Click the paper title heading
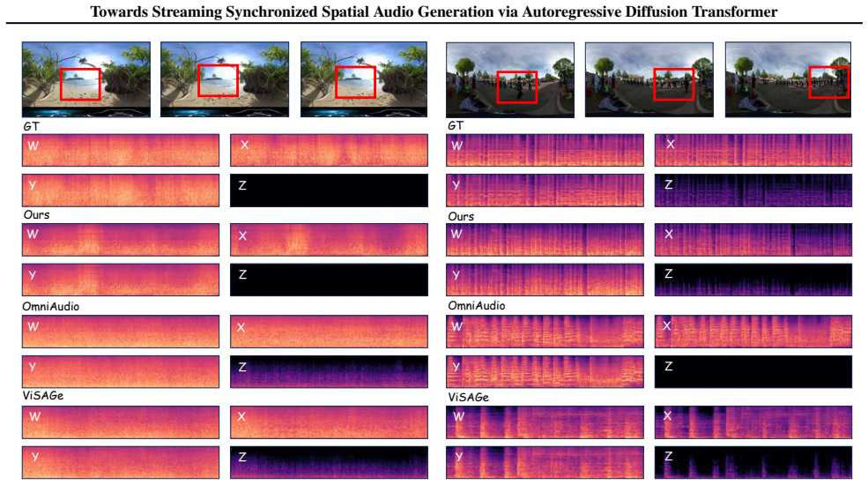Image resolution: width=868 pixels, height=485 pixels. click(434, 11)
